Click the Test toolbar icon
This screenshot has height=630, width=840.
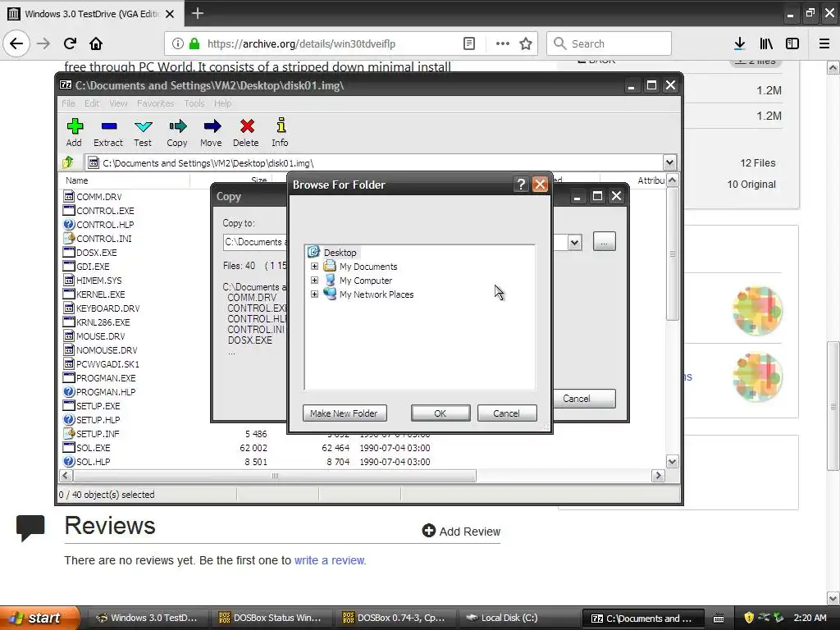(x=143, y=126)
